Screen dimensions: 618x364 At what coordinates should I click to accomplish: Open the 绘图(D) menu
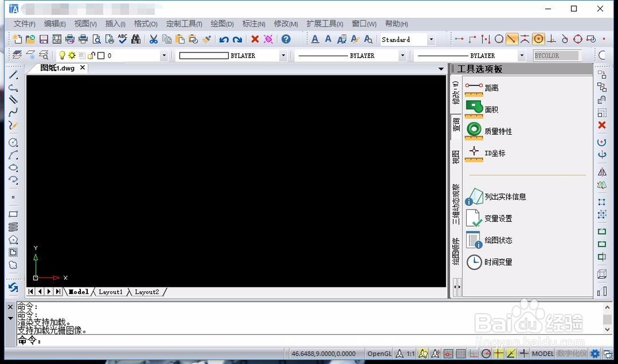pyautogui.click(x=222, y=23)
